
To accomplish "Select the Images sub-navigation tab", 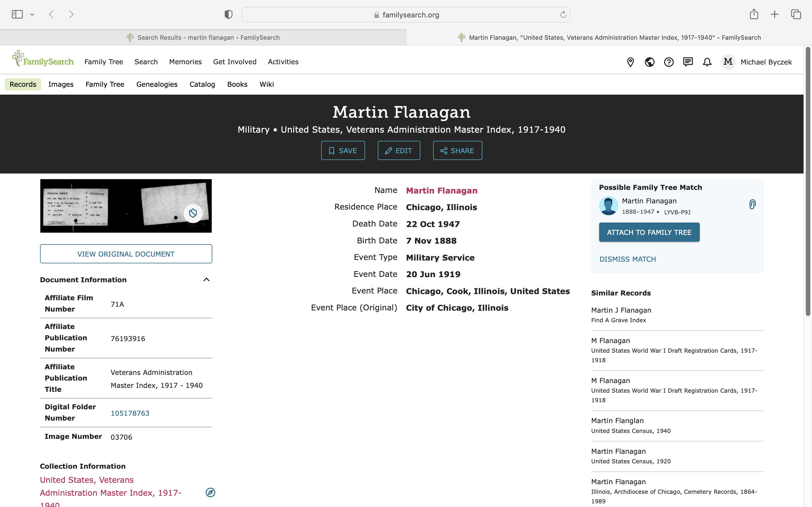I will click(61, 84).
